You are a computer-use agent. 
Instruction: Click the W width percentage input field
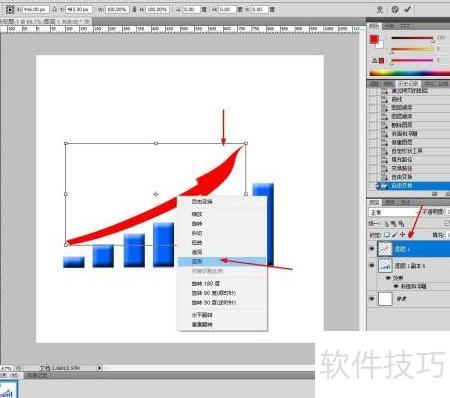117,9
